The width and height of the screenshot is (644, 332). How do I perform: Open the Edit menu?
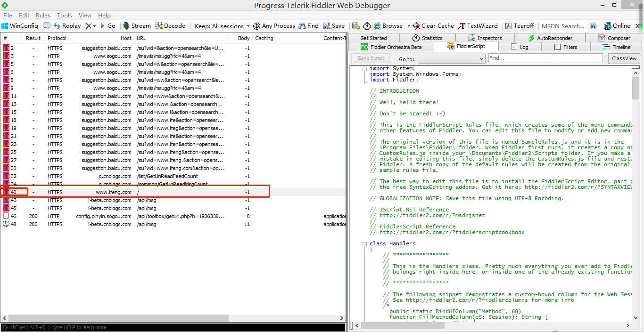[24, 16]
